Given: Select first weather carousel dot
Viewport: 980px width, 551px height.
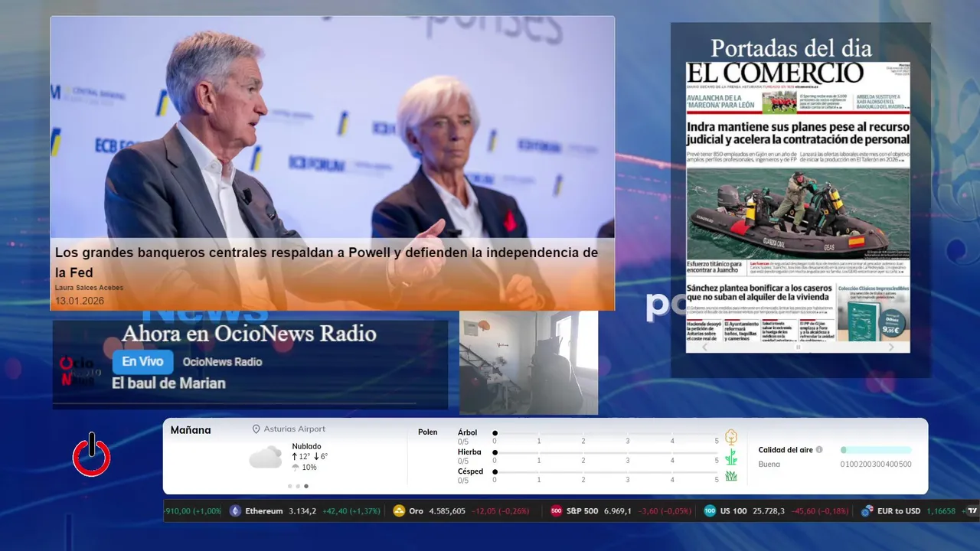Looking at the screenshot, I should pos(289,486).
